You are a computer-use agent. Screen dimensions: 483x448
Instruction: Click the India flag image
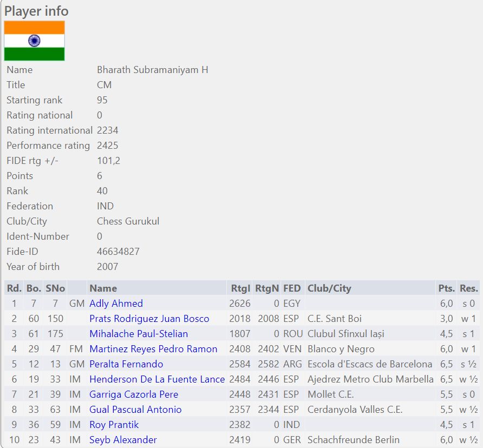click(34, 41)
